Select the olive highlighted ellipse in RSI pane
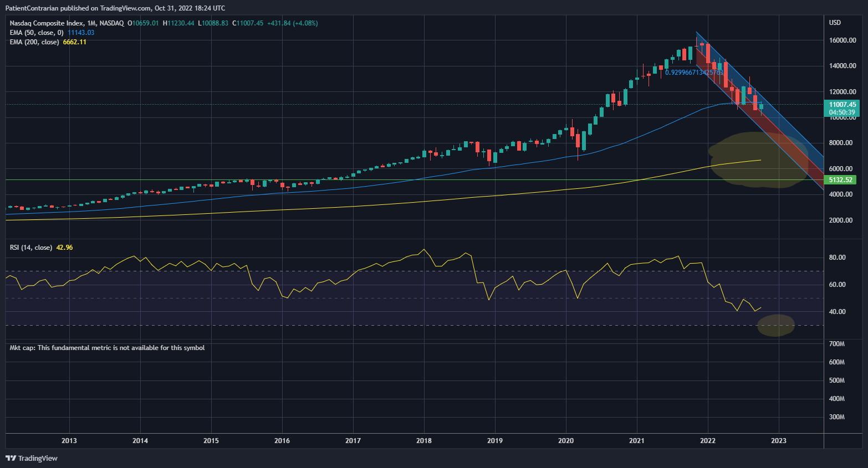Viewport: 868px width, 468px height. [776, 326]
